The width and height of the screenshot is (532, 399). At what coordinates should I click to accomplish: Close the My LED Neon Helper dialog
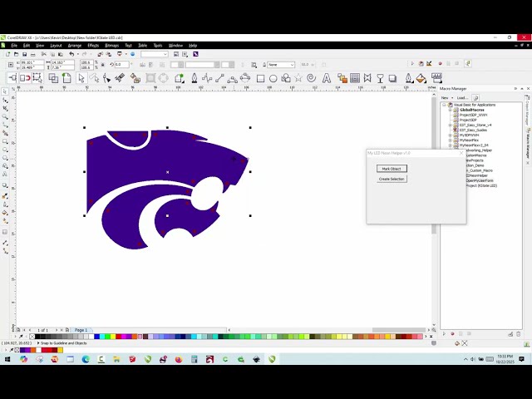[461, 153]
